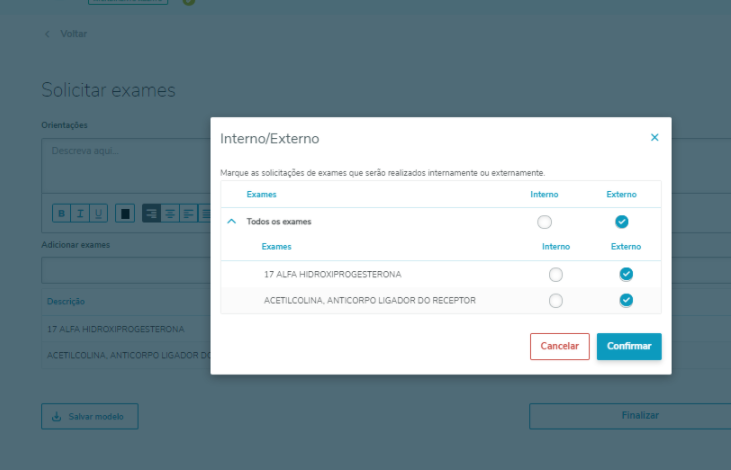Click the nested Externo sub-header

tap(626, 247)
